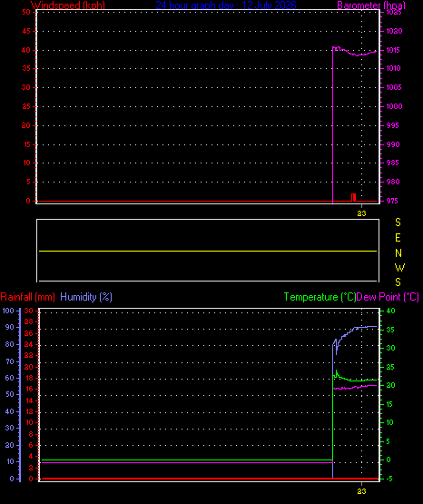
Task: Click the 45 value on the windspeed axis
Action: coord(26,31)
